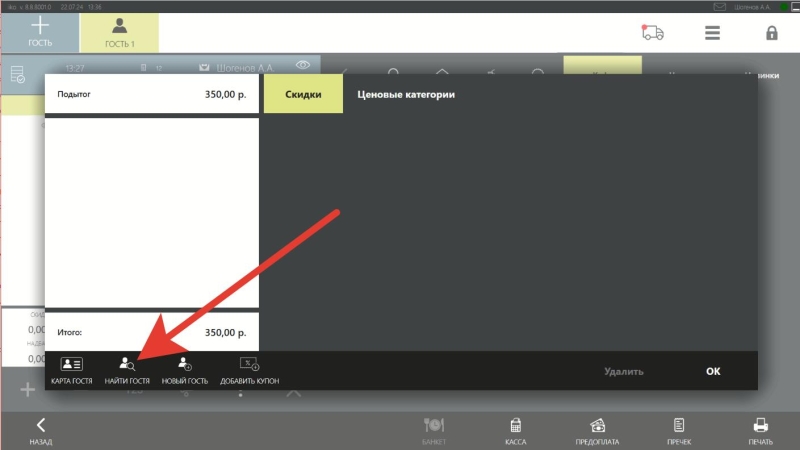The image size is (800, 450).
Task: Toggle the eye visibility icon
Action: (303, 65)
